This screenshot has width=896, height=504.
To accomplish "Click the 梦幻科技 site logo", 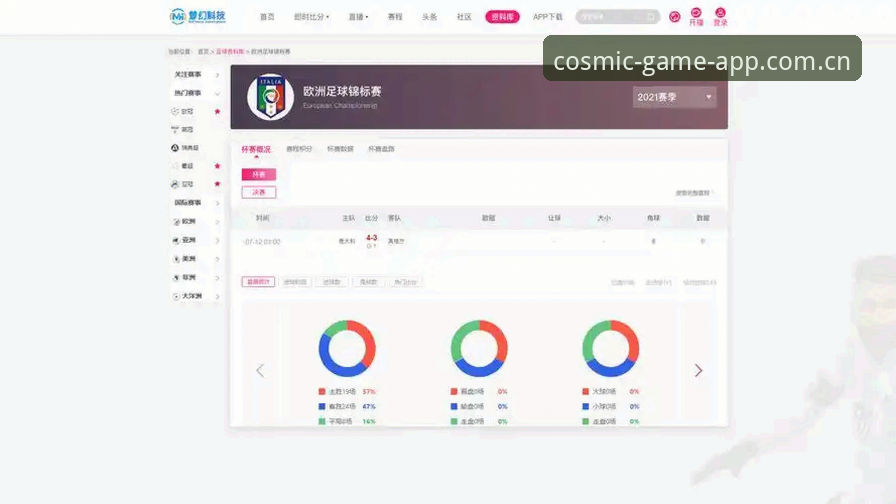I will pos(198,16).
